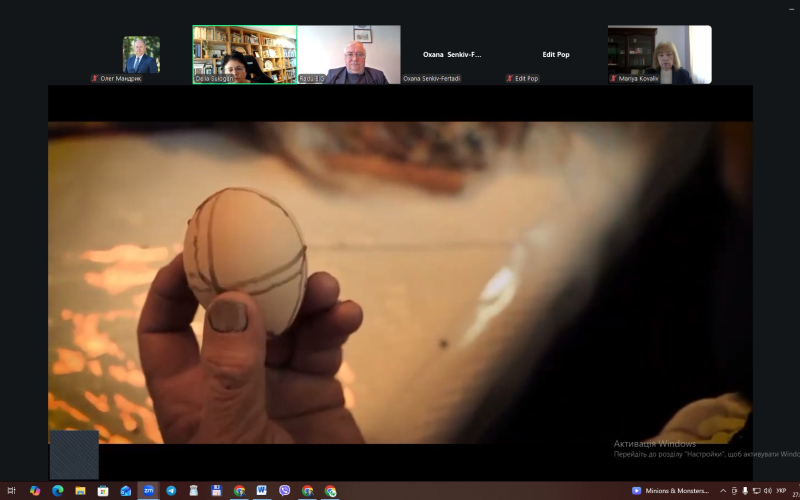Image resolution: width=800 pixels, height=500 pixels.
Task: Select Delia Suiogan's highlighted video tile
Action: click(244, 55)
